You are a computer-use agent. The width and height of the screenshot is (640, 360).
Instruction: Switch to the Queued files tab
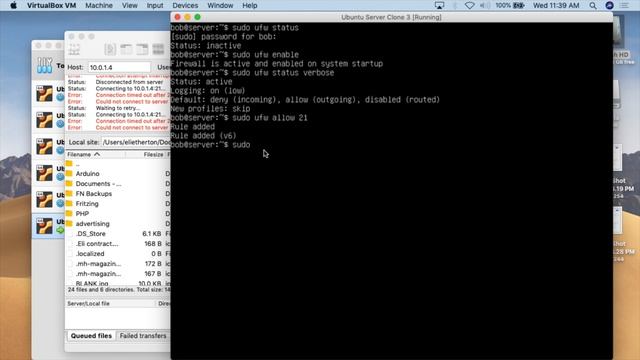coord(91,336)
